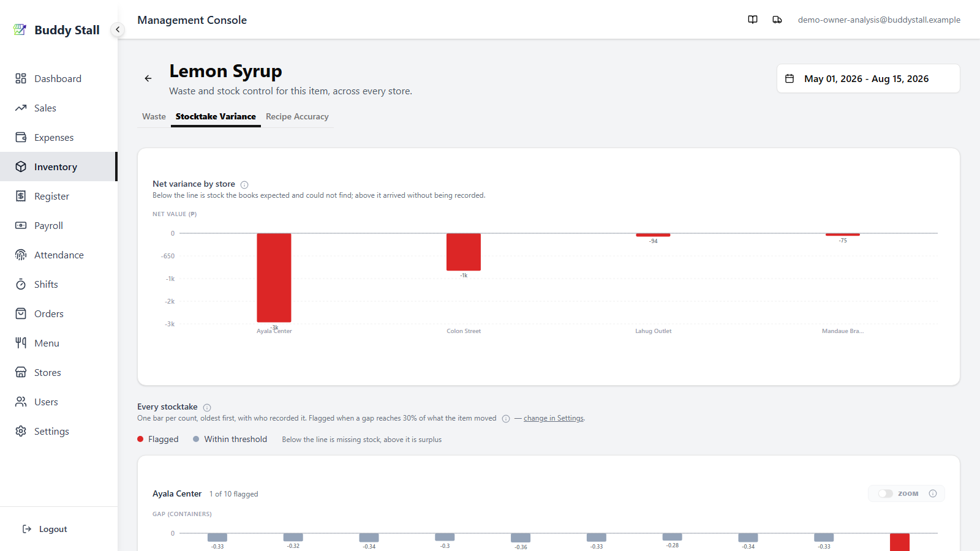The image size is (980, 551).
Task: Click the -0.28 stocktake bar
Action: 672,537
